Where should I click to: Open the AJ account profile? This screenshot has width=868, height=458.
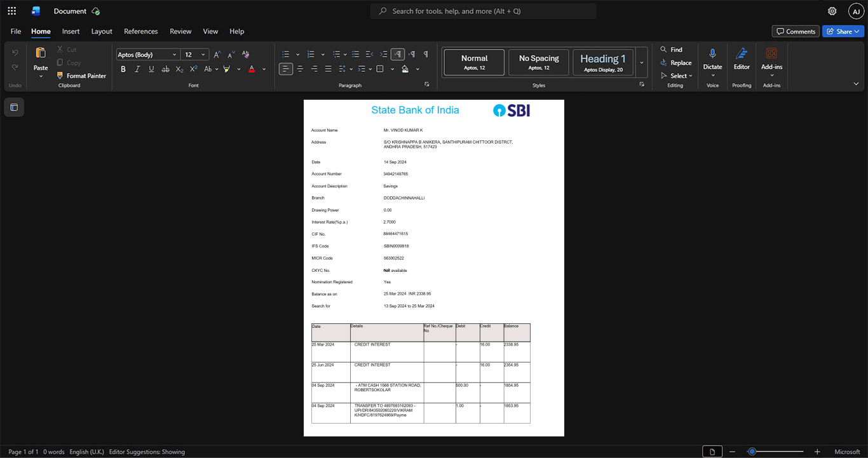pos(856,11)
